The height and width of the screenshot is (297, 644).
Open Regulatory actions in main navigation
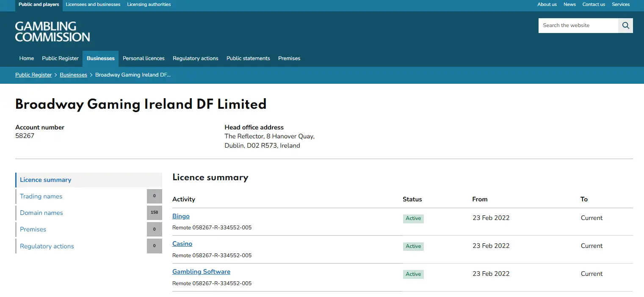pos(196,58)
